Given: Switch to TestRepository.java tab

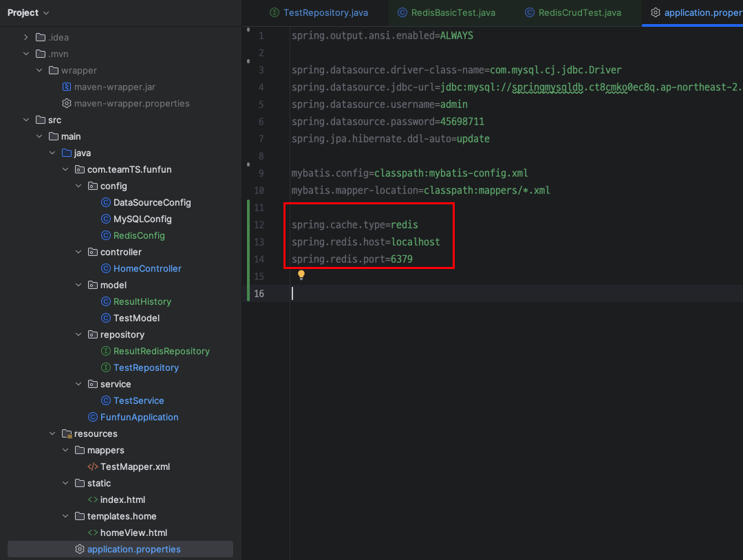Looking at the screenshot, I should click(319, 13).
